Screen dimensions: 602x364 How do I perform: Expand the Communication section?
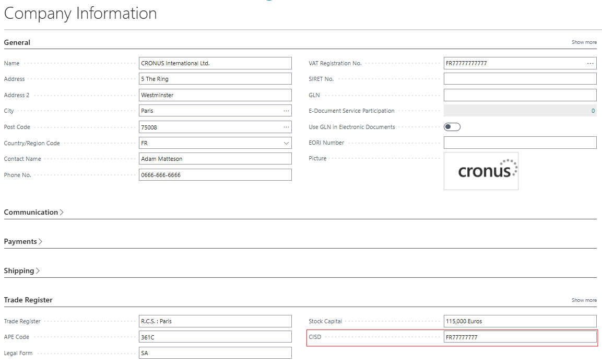(33, 212)
